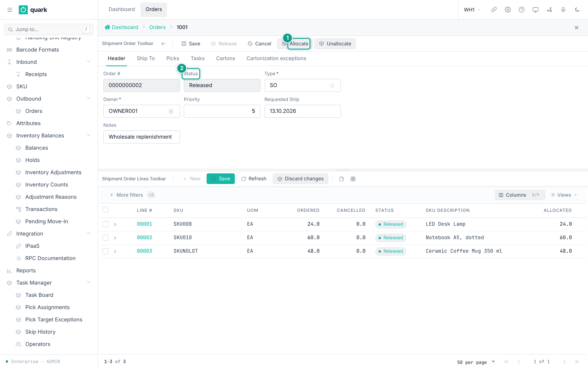The height and width of the screenshot is (368, 588).
Task: Open the link icon in the top bar
Action: point(494,10)
